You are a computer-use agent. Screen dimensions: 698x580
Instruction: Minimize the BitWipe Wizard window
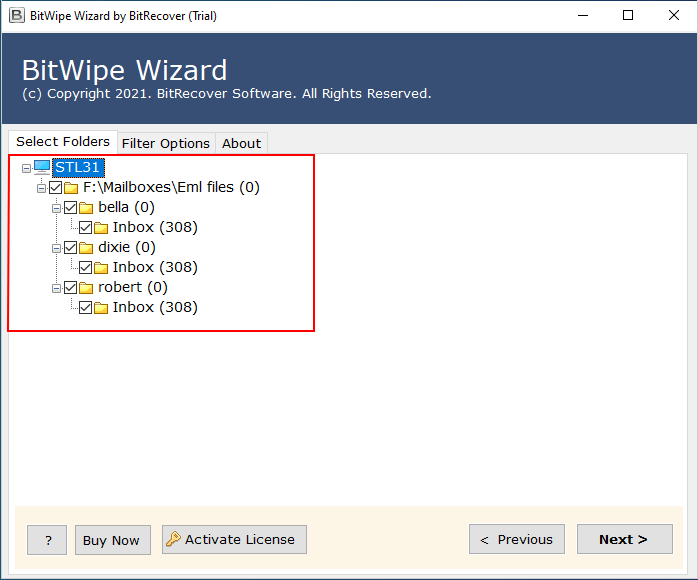click(x=583, y=16)
